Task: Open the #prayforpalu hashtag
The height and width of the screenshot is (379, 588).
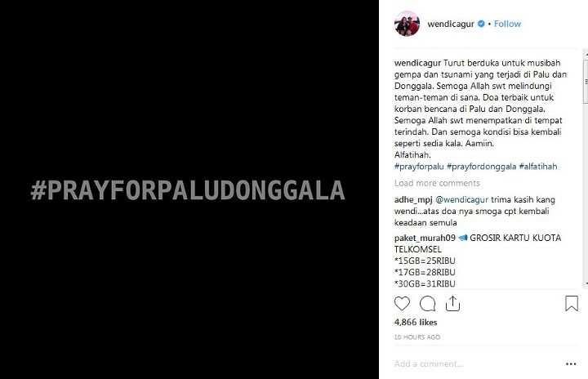Action: pyautogui.click(x=419, y=167)
